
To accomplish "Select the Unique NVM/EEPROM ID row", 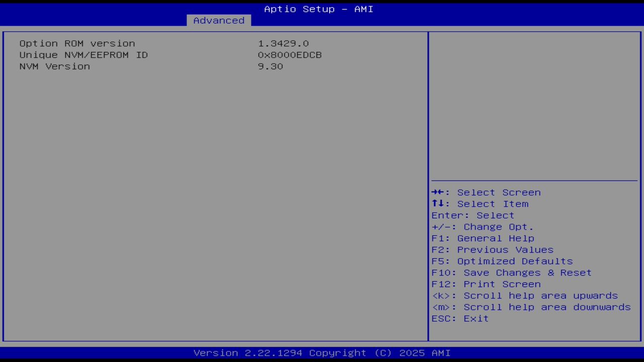I will 84,55.
